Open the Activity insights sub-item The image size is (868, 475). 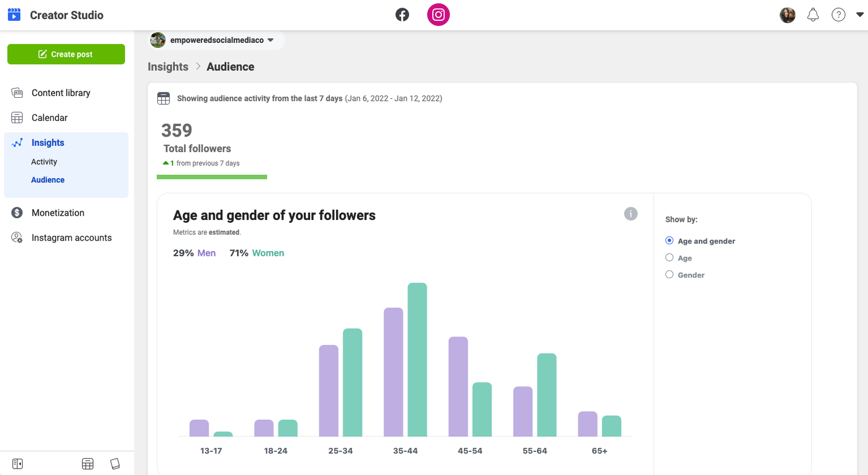(x=44, y=161)
